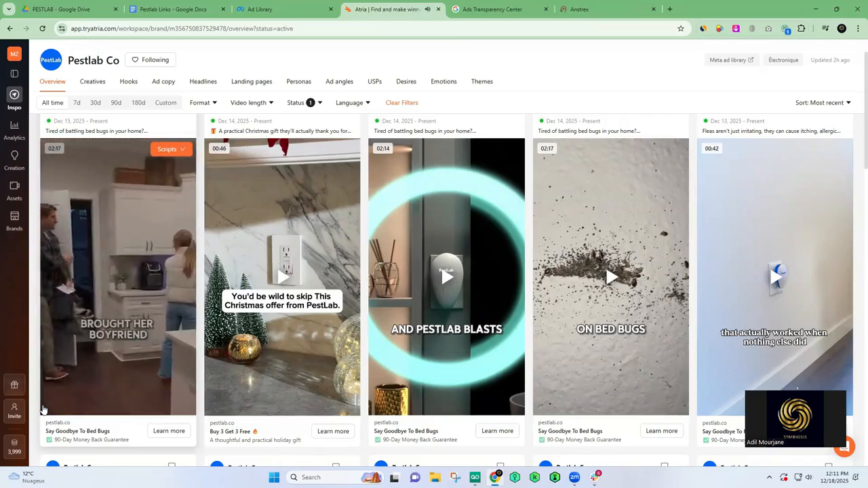Go to Creation via the lightbulb icon
Viewport: 868px width, 488px height.
click(x=14, y=159)
